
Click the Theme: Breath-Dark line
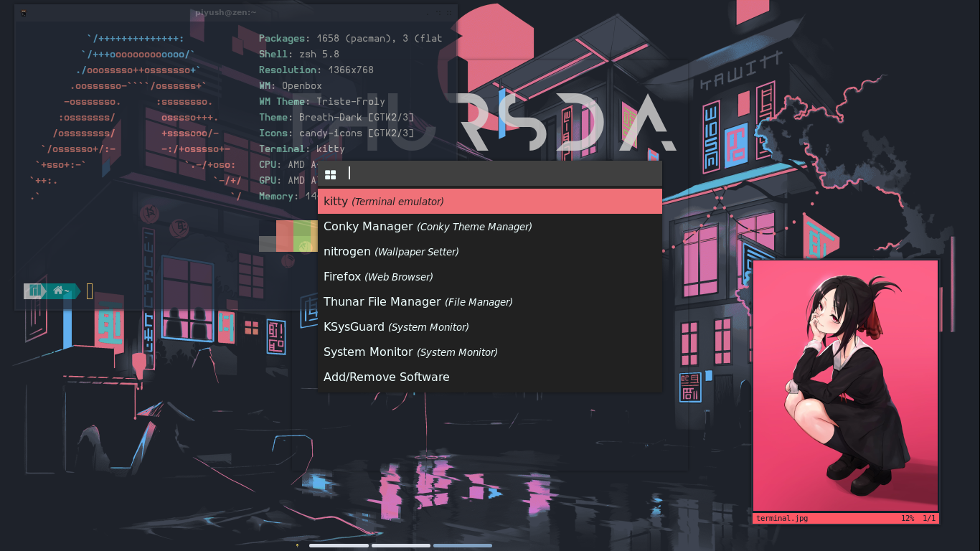336,118
